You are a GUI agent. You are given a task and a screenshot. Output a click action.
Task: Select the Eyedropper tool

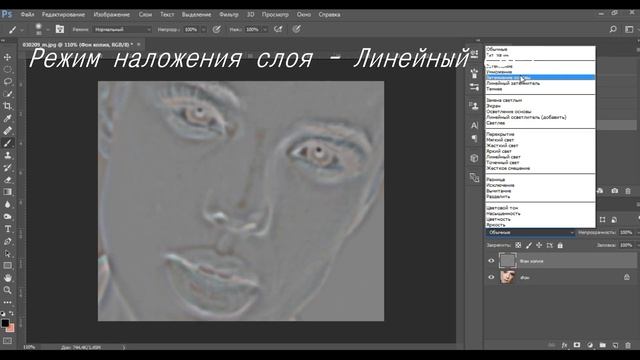[x=7, y=118]
